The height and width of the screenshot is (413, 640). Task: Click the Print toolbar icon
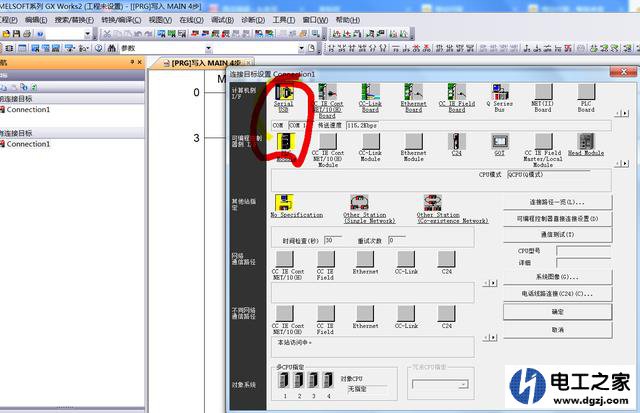(27, 34)
